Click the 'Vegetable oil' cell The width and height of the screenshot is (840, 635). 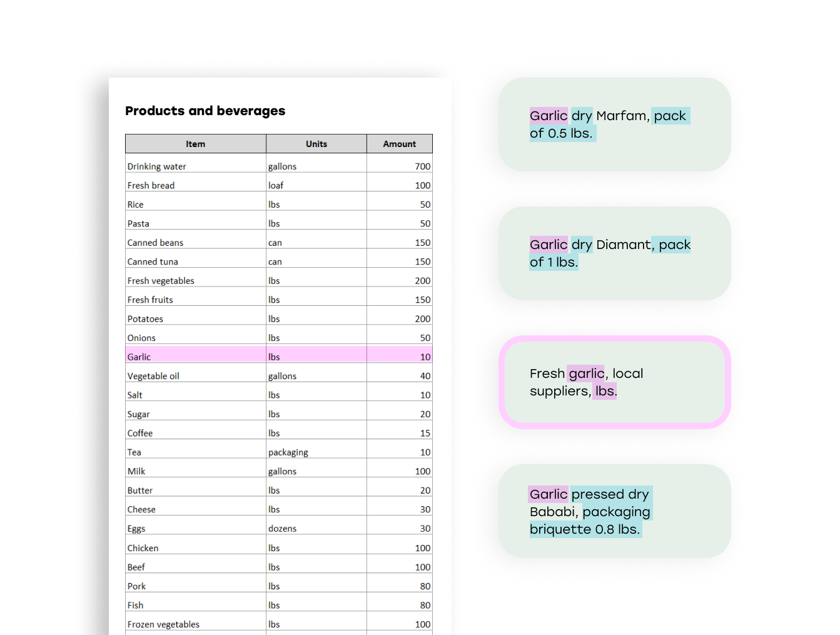tap(196, 373)
